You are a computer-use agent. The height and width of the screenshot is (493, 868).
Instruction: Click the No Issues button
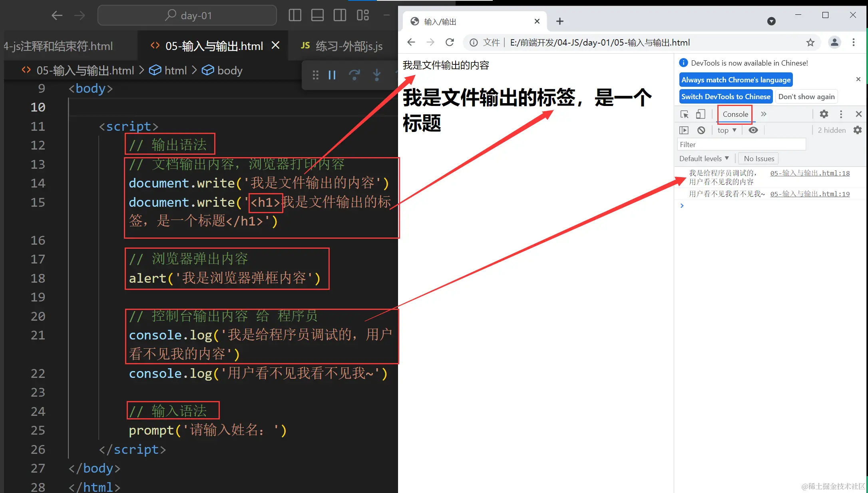pos(759,159)
